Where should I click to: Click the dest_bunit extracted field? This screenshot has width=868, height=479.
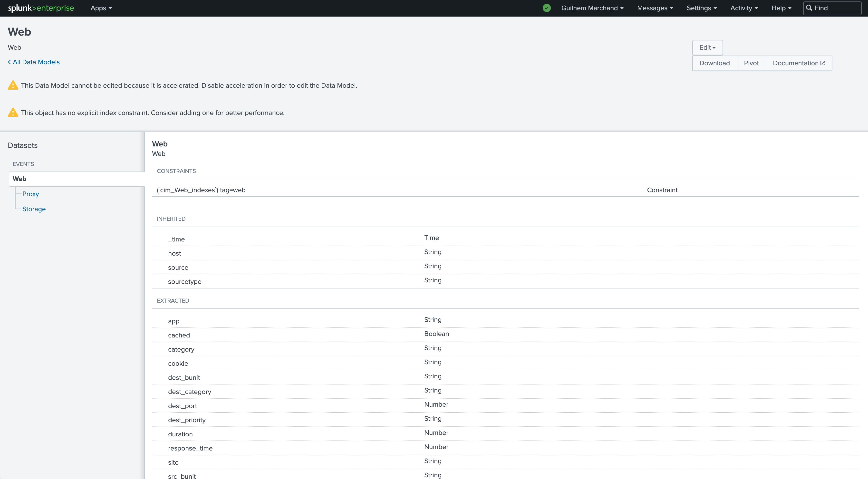point(184,378)
